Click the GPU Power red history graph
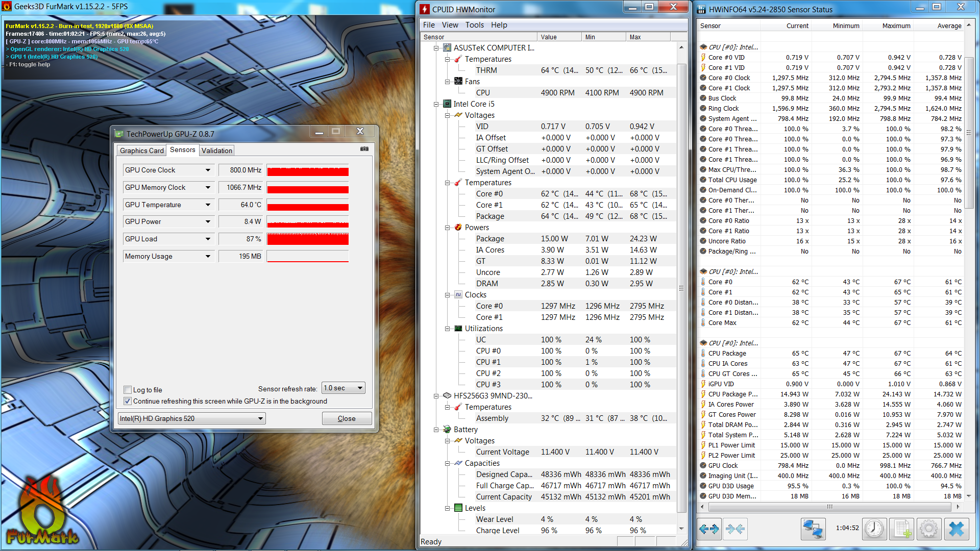The image size is (980, 551). pyautogui.click(x=308, y=221)
